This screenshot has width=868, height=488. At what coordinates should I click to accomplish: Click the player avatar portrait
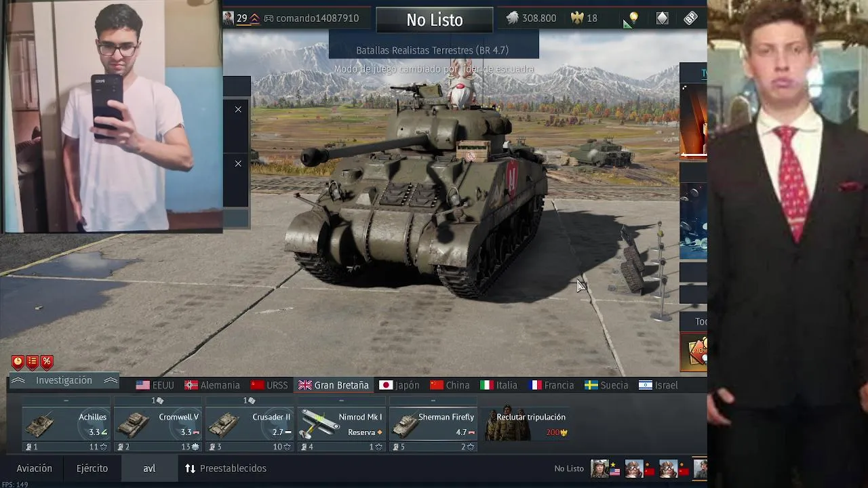click(x=229, y=18)
